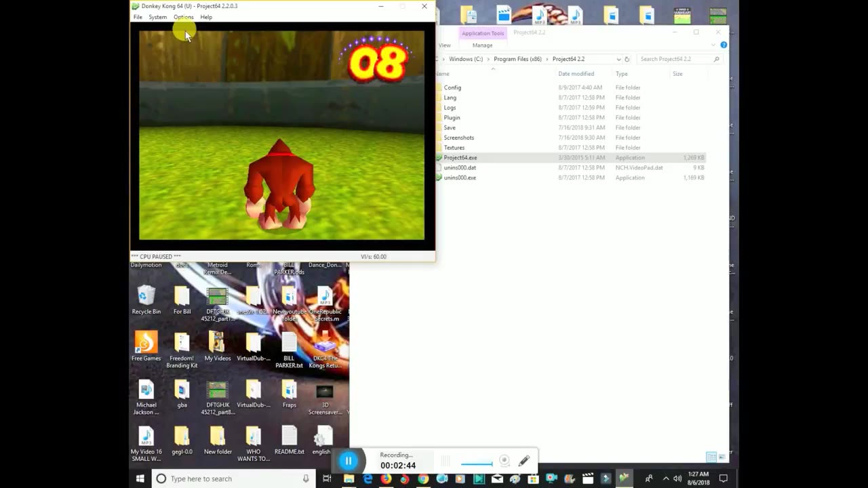The height and width of the screenshot is (488, 868).
Task: Click Windows (C:) in address path
Action: pyautogui.click(x=466, y=59)
